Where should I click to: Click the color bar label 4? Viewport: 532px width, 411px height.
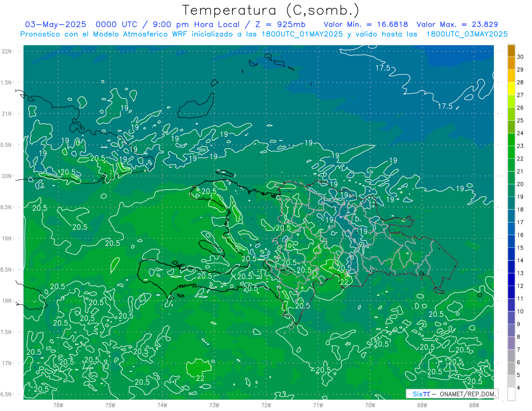(519, 388)
